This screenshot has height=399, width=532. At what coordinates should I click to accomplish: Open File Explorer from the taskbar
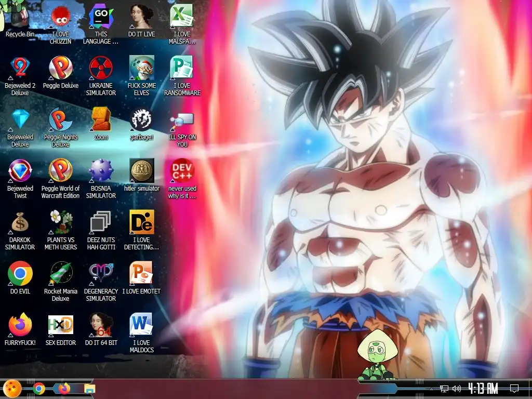(89, 389)
